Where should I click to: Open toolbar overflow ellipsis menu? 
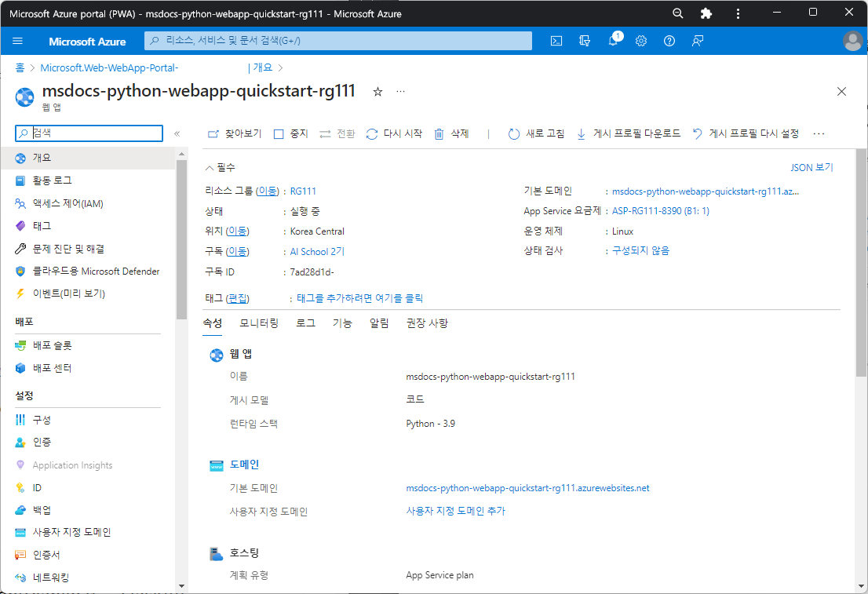click(819, 134)
